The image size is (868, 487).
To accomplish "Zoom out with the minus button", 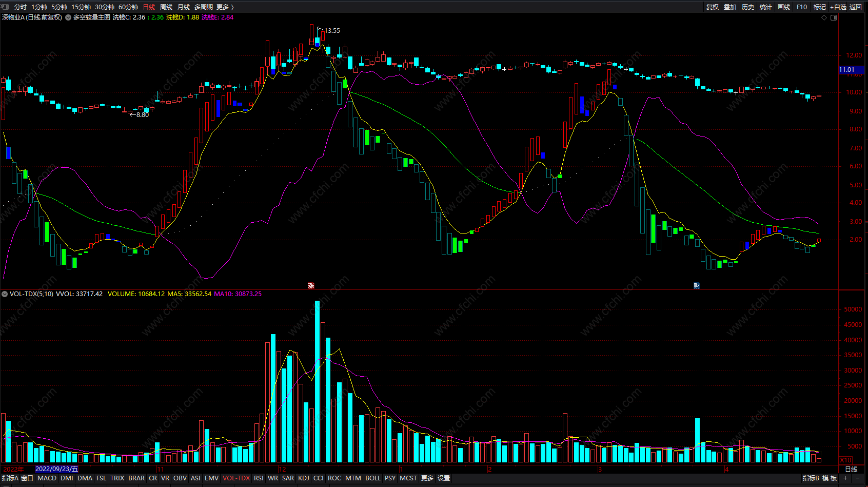I will pos(858,478).
